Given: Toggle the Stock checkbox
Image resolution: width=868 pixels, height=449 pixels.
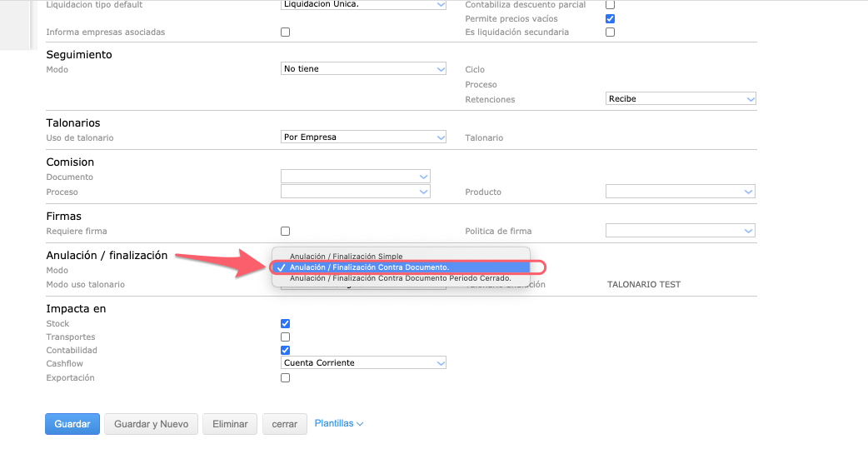Looking at the screenshot, I should [286, 324].
